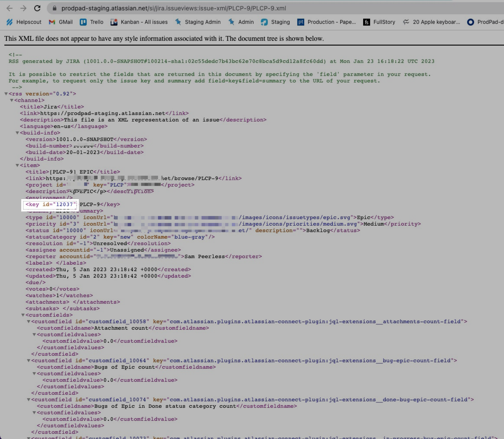Focus the address bar URL field
The width and height of the screenshot is (504, 439).
coord(174,8)
